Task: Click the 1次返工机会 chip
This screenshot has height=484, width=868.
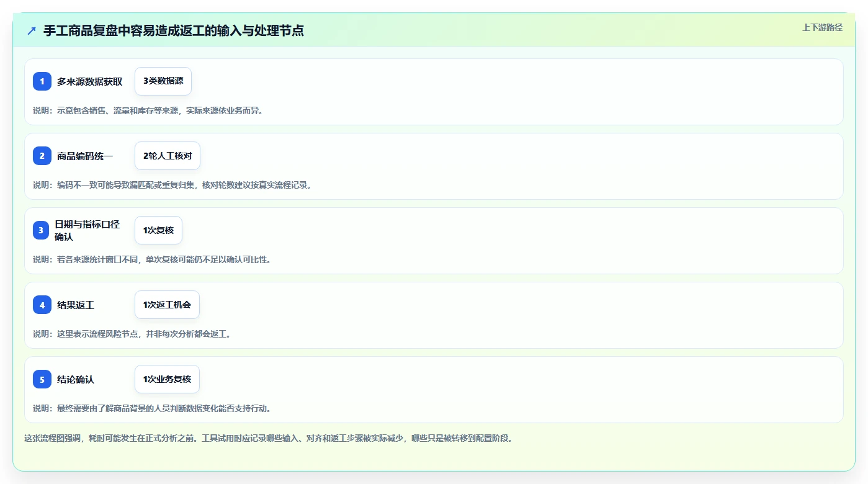Action: coord(167,305)
